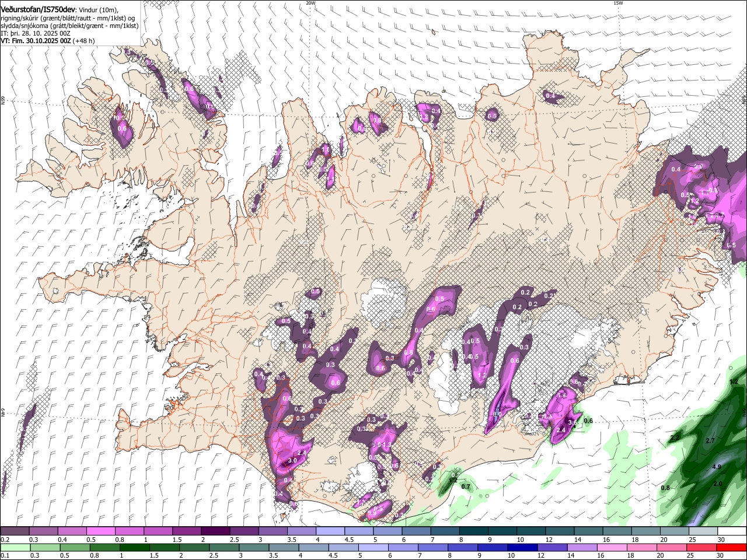747x560 pixels.
Task: Click the bright red legend swatch labeled 30
Action: 732,547
